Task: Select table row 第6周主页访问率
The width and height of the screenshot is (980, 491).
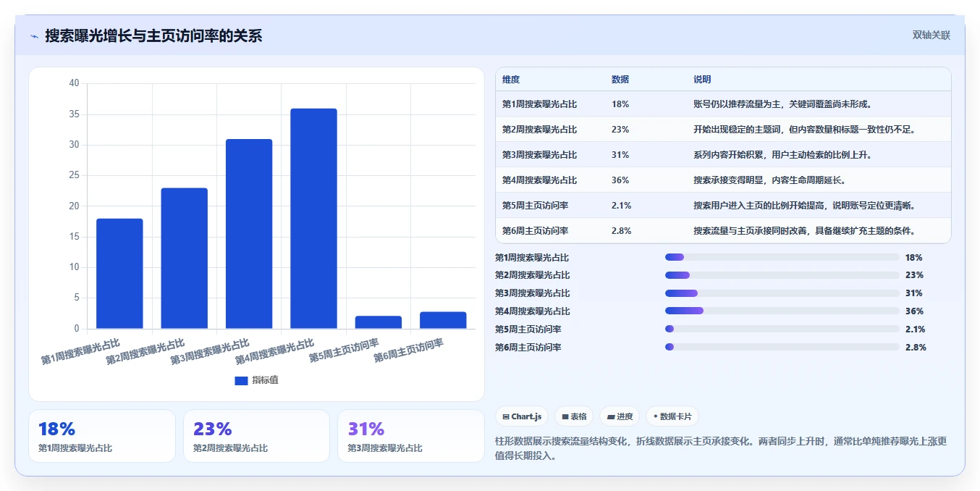Action: (x=723, y=230)
